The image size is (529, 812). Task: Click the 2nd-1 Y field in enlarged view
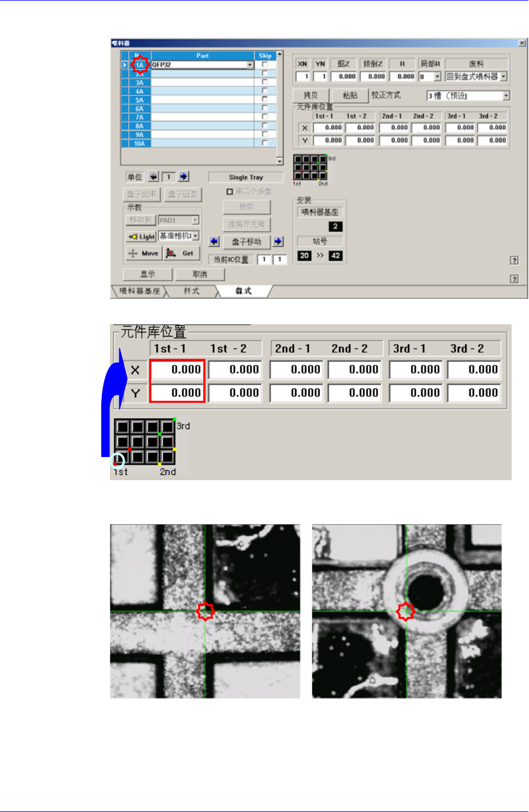click(x=296, y=392)
